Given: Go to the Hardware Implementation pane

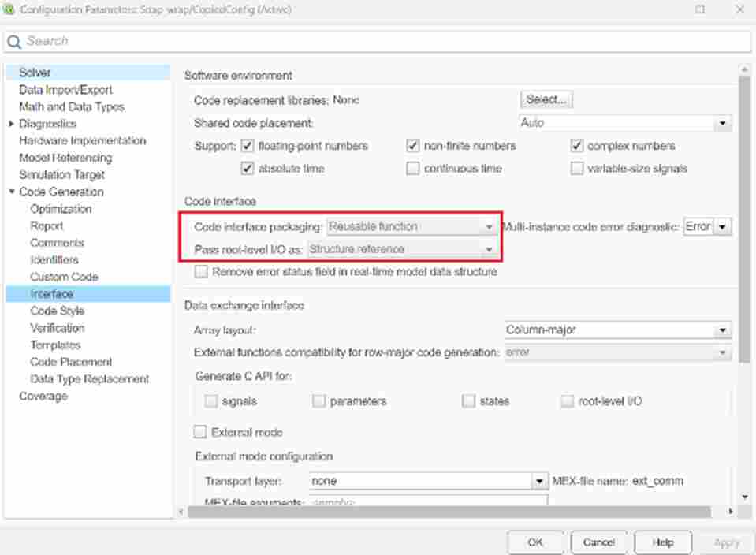Looking at the screenshot, I should click(x=82, y=140).
